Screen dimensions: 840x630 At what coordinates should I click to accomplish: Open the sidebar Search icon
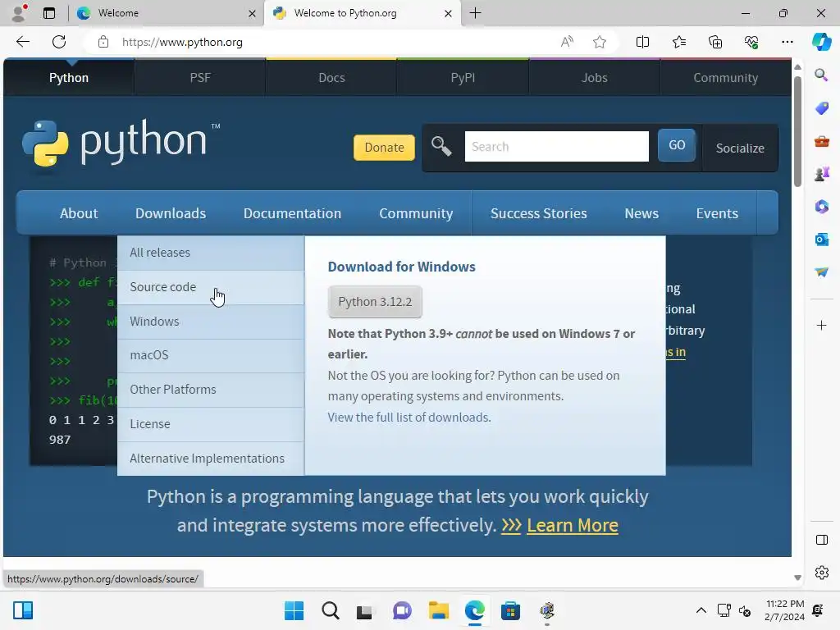[821, 75]
